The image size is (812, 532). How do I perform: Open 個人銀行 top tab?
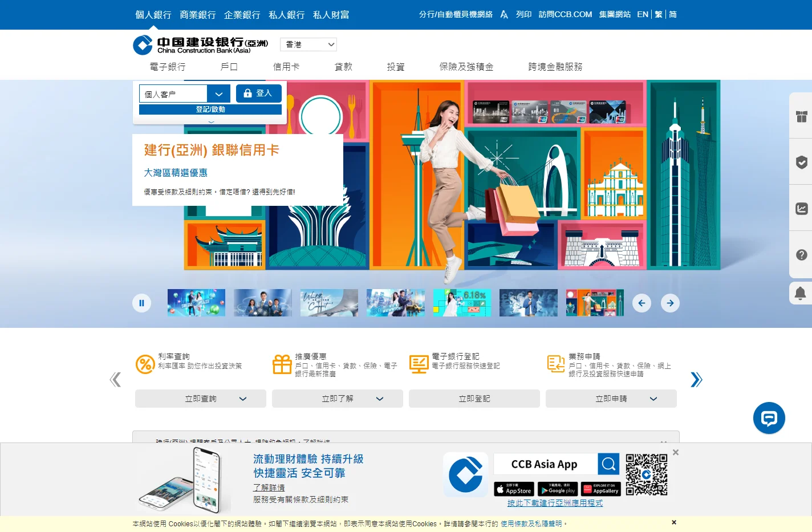pyautogui.click(x=153, y=15)
